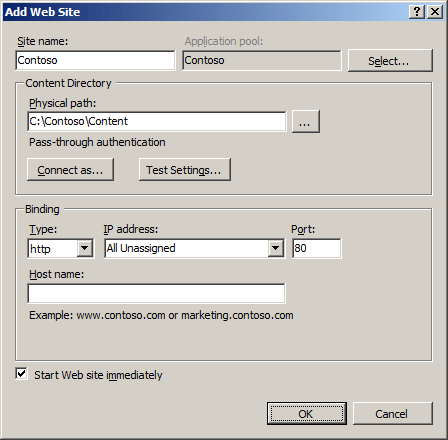Click the Host name: label
Screen dimensions: 448x440
(56, 274)
